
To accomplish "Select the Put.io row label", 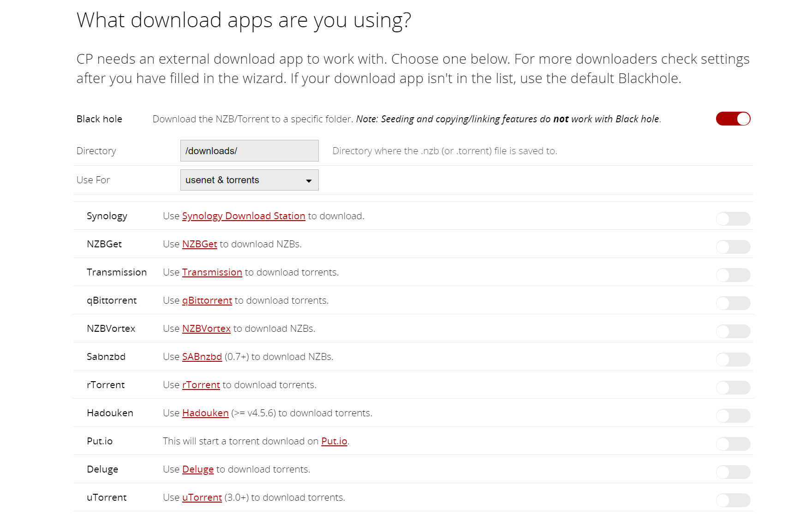I will [100, 441].
